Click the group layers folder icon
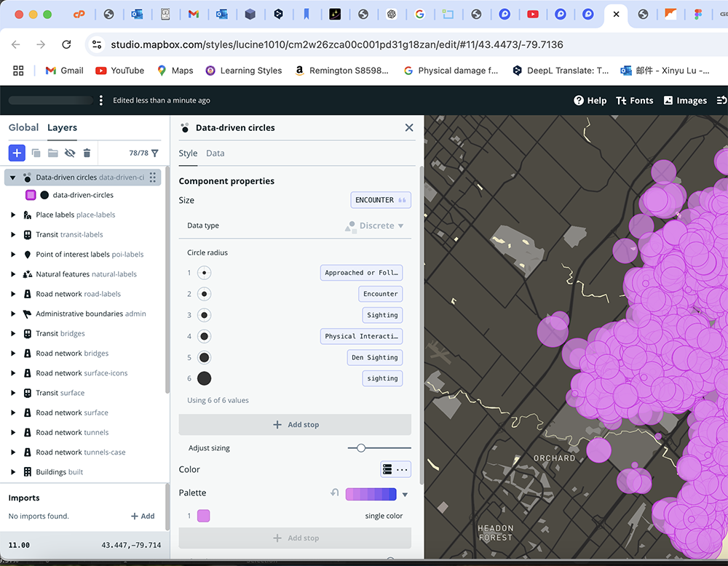 pyautogui.click(x=52, y=153)
